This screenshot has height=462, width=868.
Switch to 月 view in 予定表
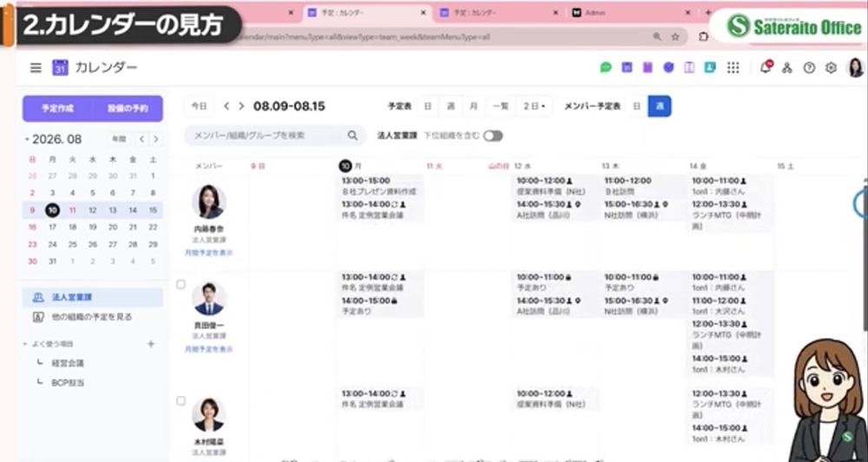tap(473, 106)
